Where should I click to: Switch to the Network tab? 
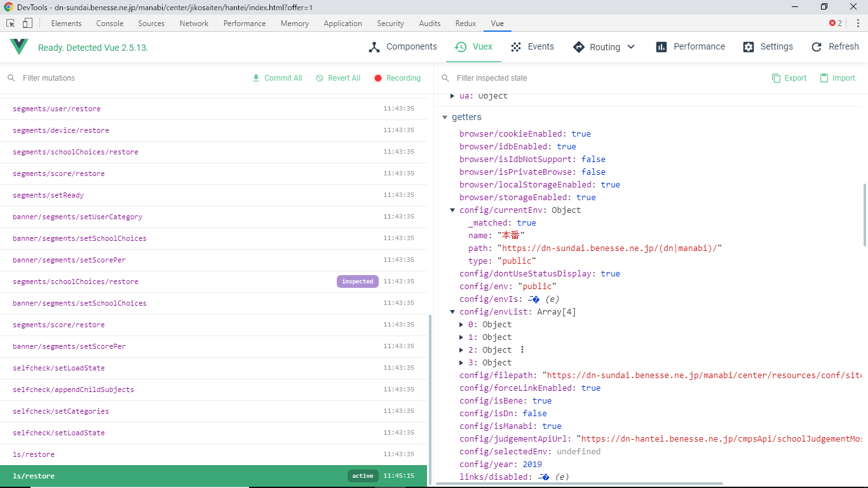pyautogui.click(x=194, y=24)
